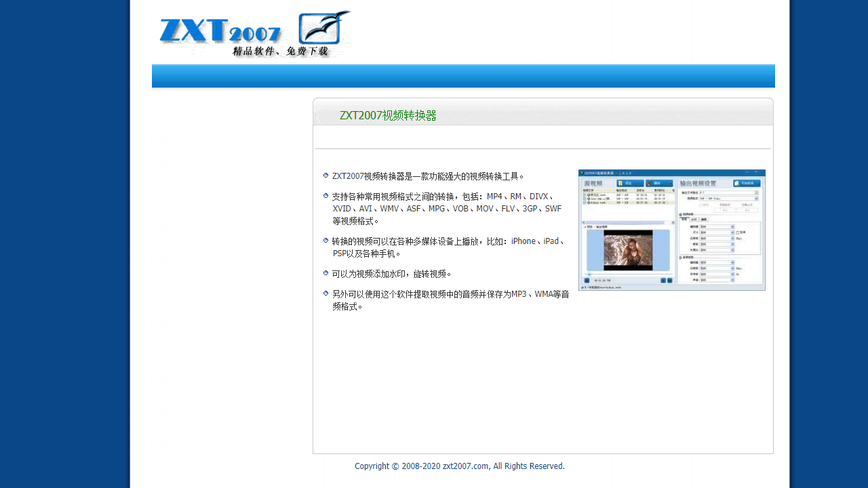The width and height of the screenshot is (868, 488).
Task: Open the zxt2007.com copyright link
Action: (x=465, y=466)
